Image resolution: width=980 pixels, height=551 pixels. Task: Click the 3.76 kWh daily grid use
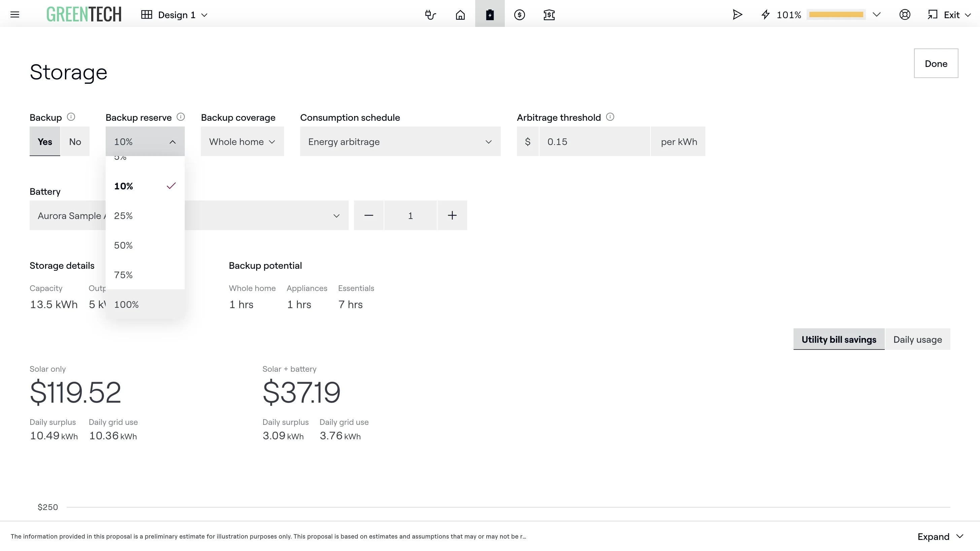click(340, 436)
